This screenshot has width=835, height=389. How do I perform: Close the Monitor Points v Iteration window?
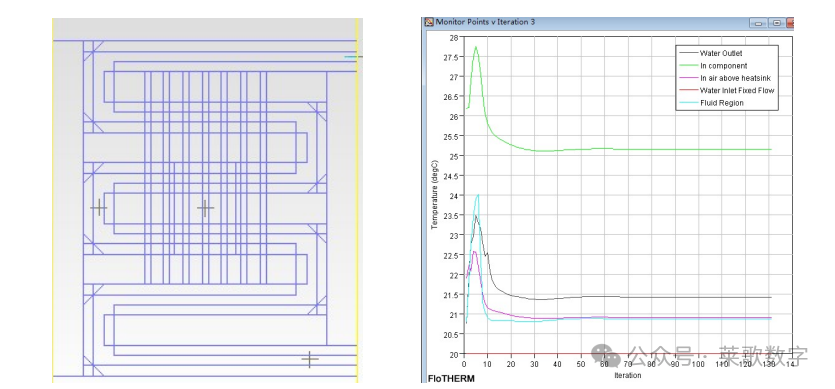coord(791,22)
